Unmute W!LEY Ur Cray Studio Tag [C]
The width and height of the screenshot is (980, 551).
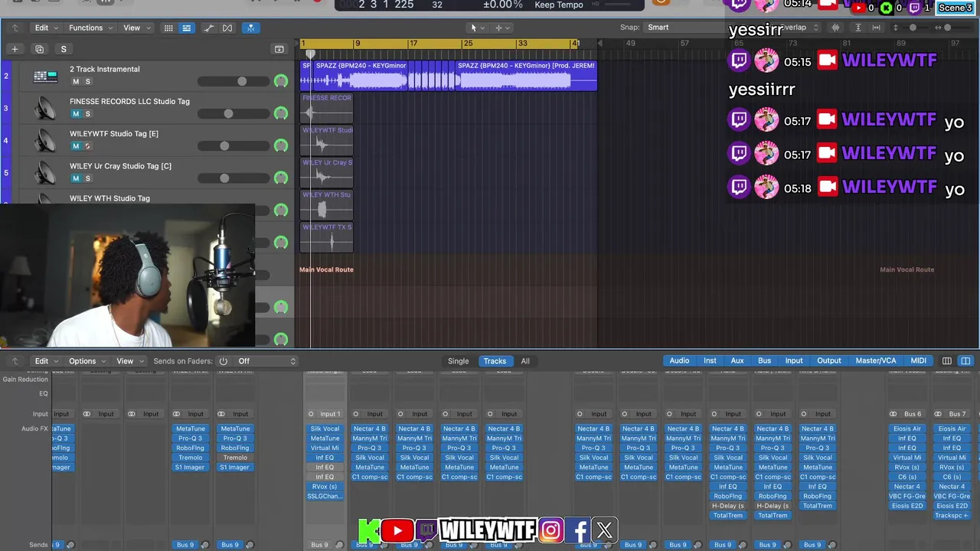(75, 178)
